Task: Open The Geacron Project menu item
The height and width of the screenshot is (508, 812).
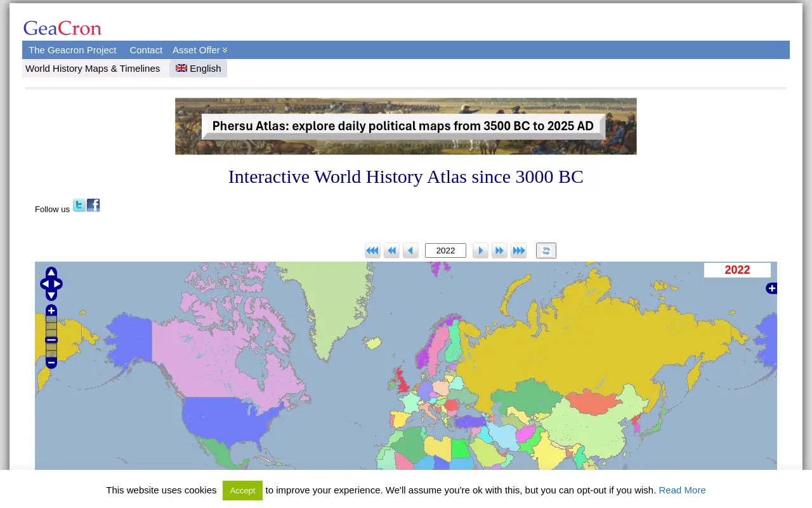Action: pyautogui.click(x=72, y=50)
